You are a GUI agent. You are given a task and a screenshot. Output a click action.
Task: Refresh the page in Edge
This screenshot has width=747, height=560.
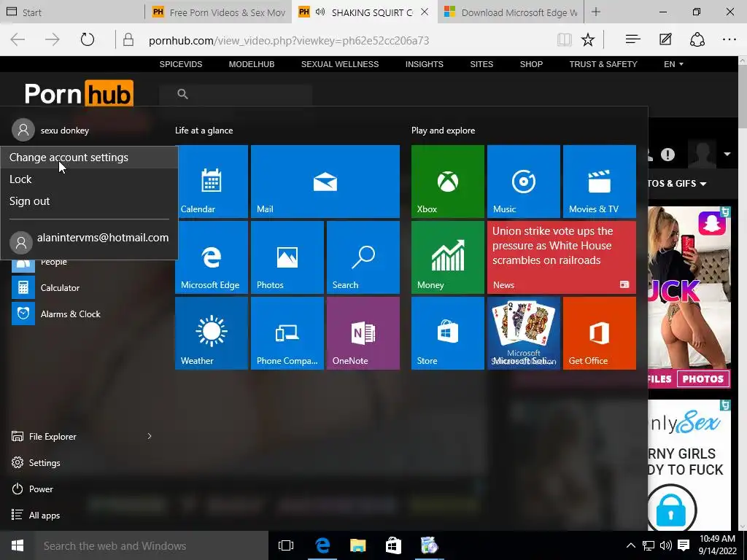click(x=88, y=39)
